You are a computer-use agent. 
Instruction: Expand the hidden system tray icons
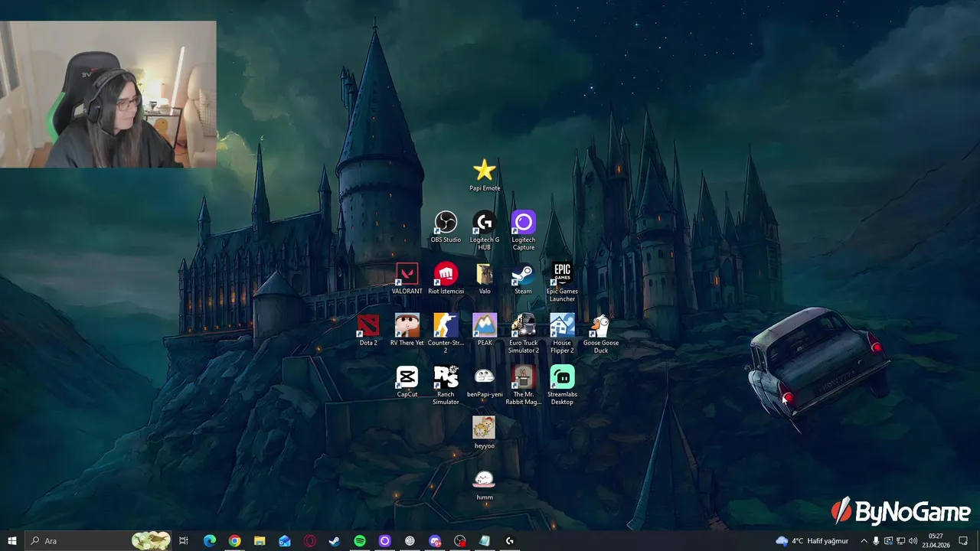coord(864,541)
